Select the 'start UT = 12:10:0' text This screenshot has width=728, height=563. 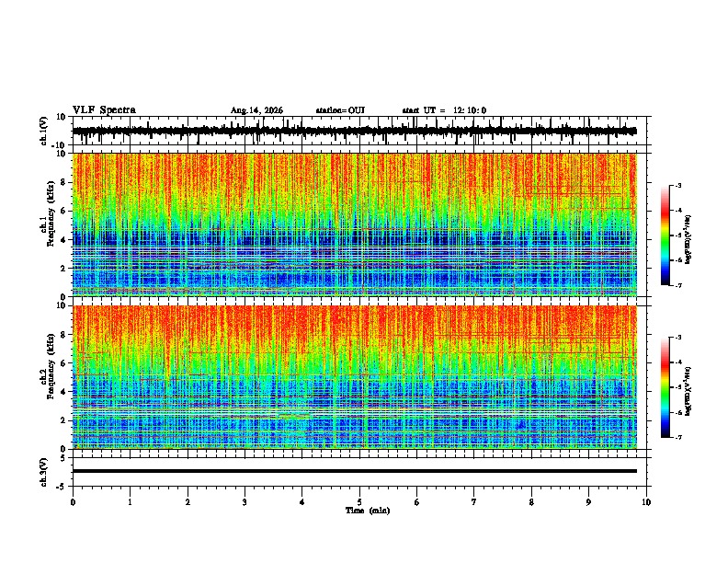tap(444, 110)
